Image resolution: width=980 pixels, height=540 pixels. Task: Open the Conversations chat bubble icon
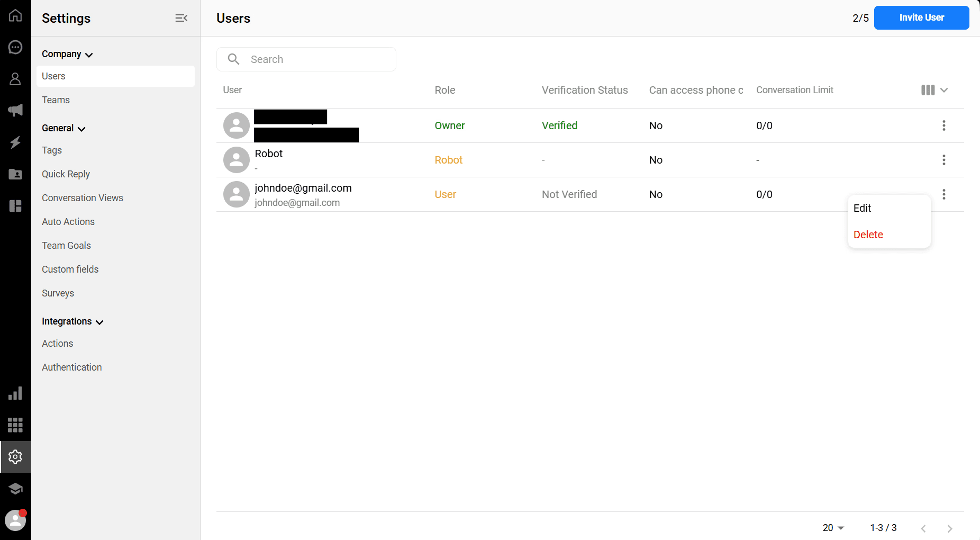point(15,47)
